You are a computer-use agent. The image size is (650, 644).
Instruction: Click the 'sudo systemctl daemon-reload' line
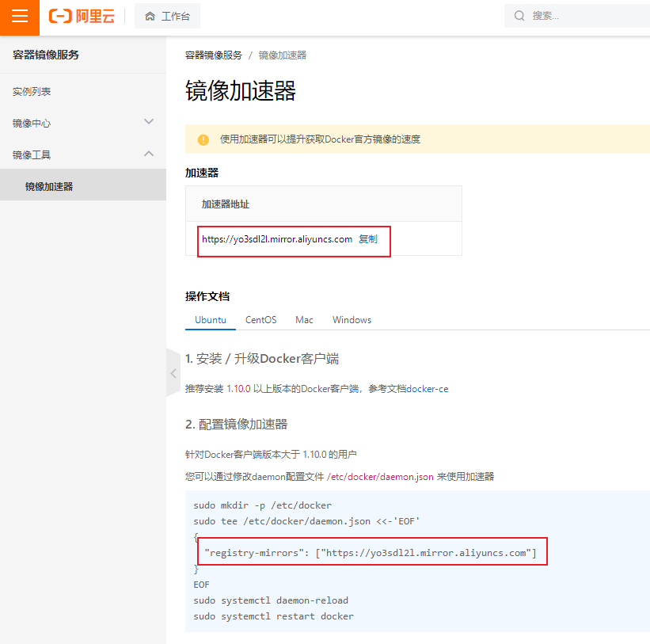coord(271,600)
